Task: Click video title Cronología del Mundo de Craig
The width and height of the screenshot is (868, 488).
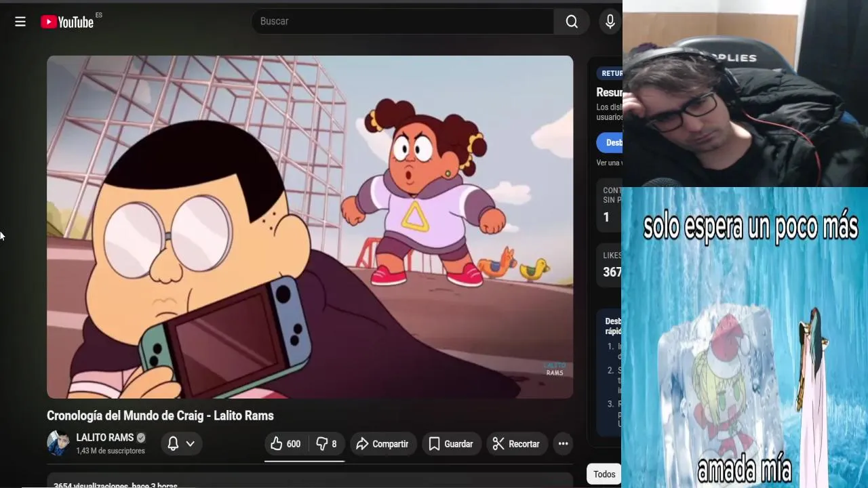Action: click(160, 415)
